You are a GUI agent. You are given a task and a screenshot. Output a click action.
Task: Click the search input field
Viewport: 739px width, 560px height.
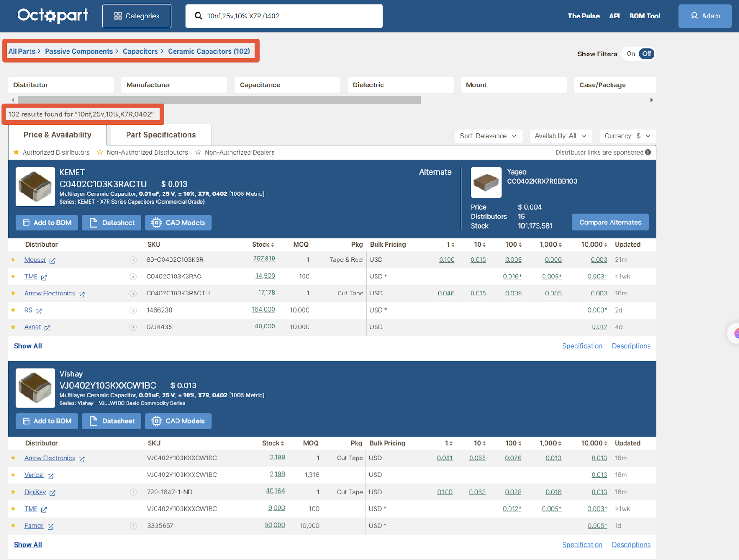(284, 16)
